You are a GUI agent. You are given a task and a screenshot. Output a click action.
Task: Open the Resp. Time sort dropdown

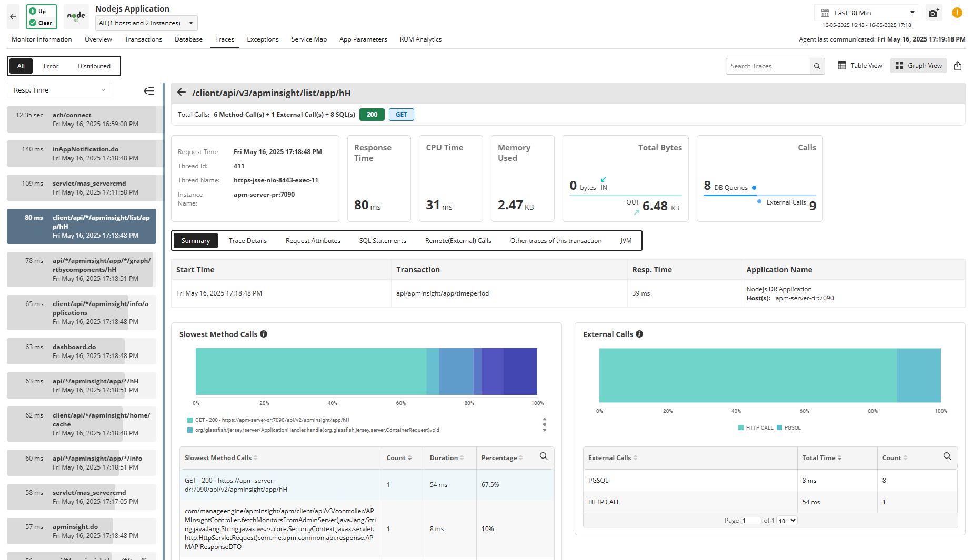point(59,90)
